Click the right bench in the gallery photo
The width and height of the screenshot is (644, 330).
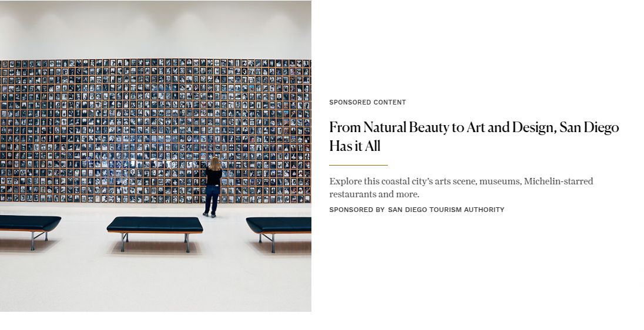279,233
